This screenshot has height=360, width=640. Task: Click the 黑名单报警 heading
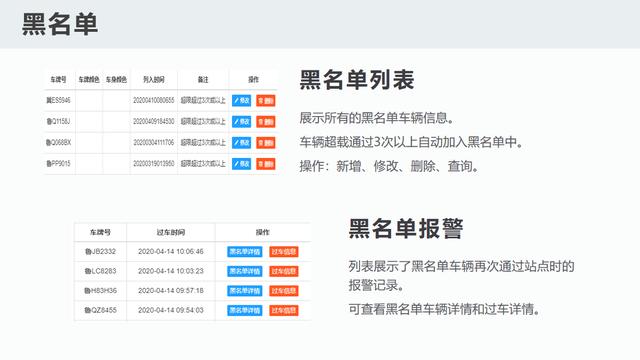point(406,229)
